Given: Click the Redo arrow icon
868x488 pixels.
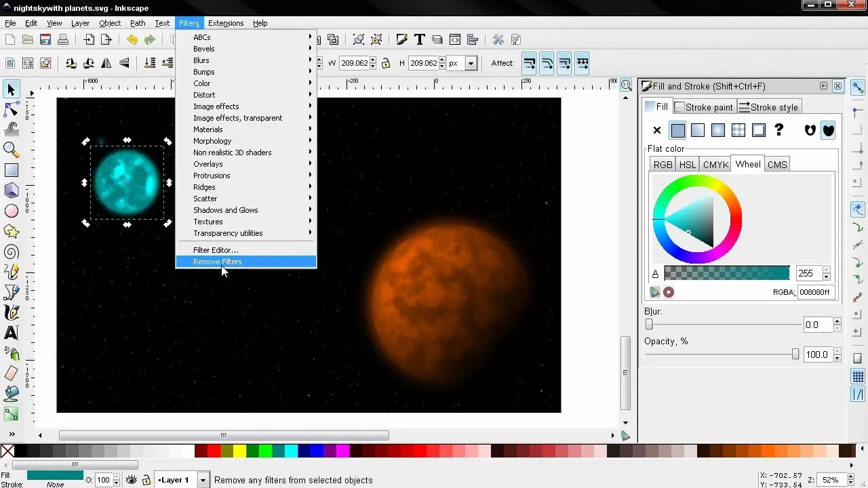Looking at the screenshot, I should (x=150, y=40).
